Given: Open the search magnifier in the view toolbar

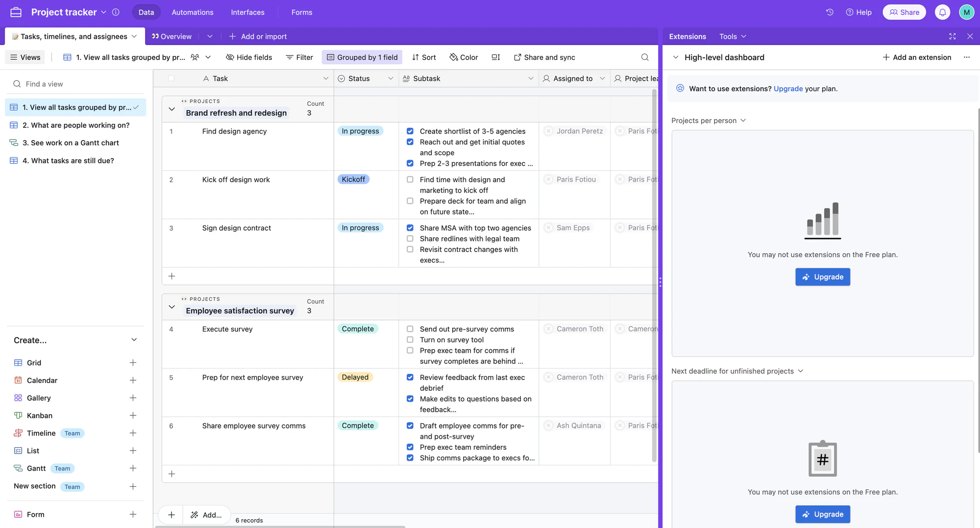Looking at the screenshot, I should (x=645, y=57).
